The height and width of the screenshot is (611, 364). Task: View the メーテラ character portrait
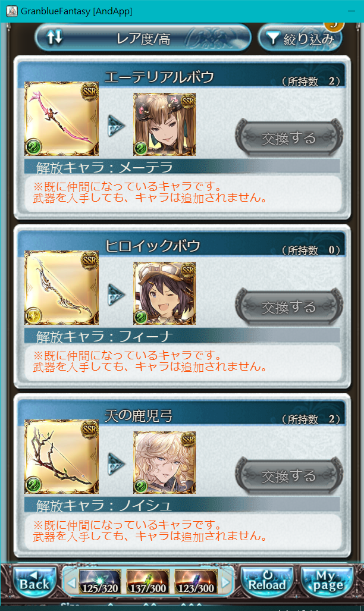165,124
